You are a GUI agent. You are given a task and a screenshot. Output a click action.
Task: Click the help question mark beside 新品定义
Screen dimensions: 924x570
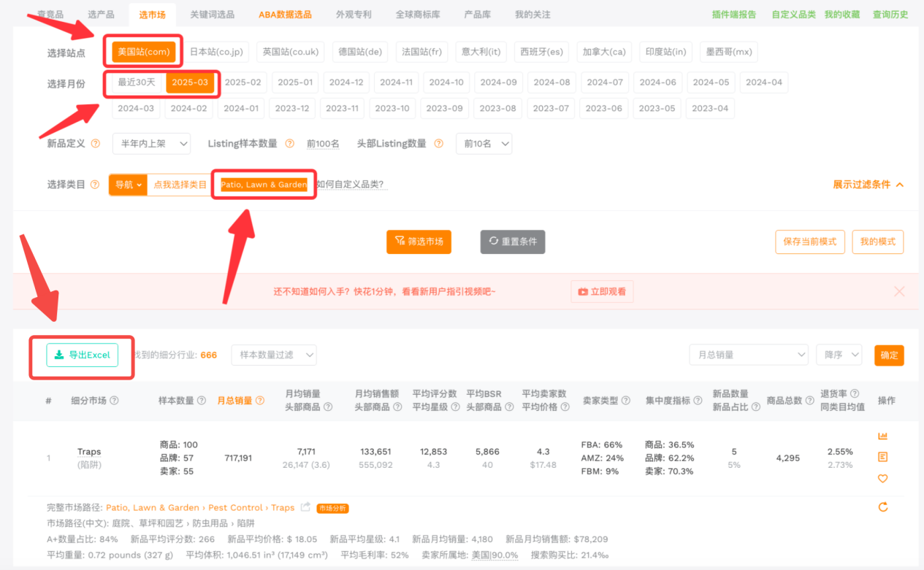pyautogui.click(x=95, y=144)
